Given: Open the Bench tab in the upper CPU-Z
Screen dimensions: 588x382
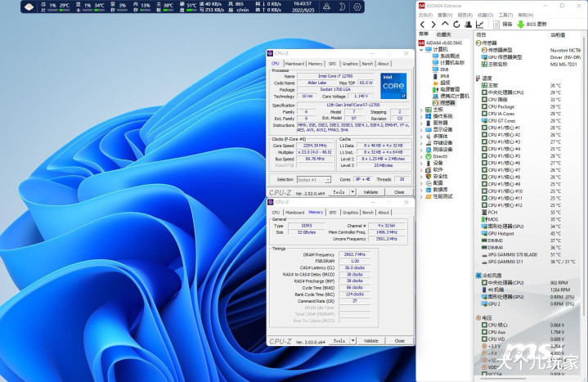Looking at the screenshot, I should click(x=367, y=63).
